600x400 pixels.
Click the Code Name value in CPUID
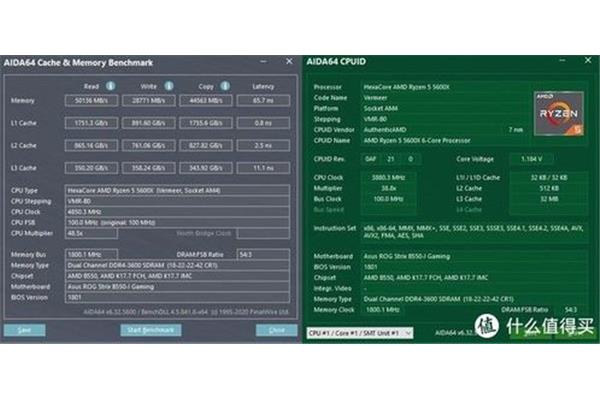[x=375, y=98]
